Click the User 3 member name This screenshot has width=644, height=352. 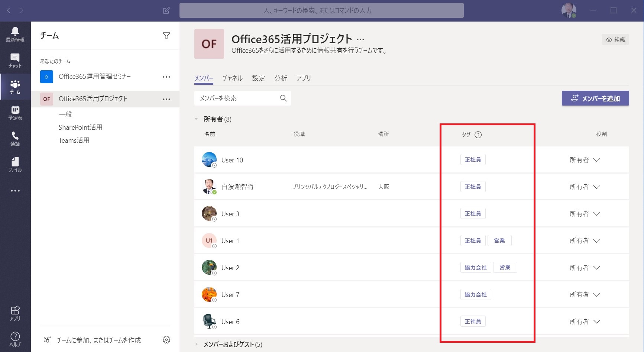[x=230, y=214]
